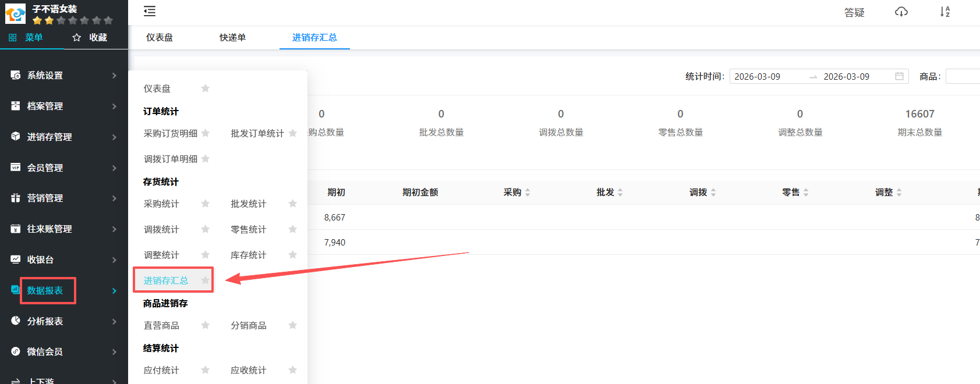Image resolution: width=980 pixels, height=384 pixels.
Task: Click the 营销管理 gift icon
Action: (16, 198)
